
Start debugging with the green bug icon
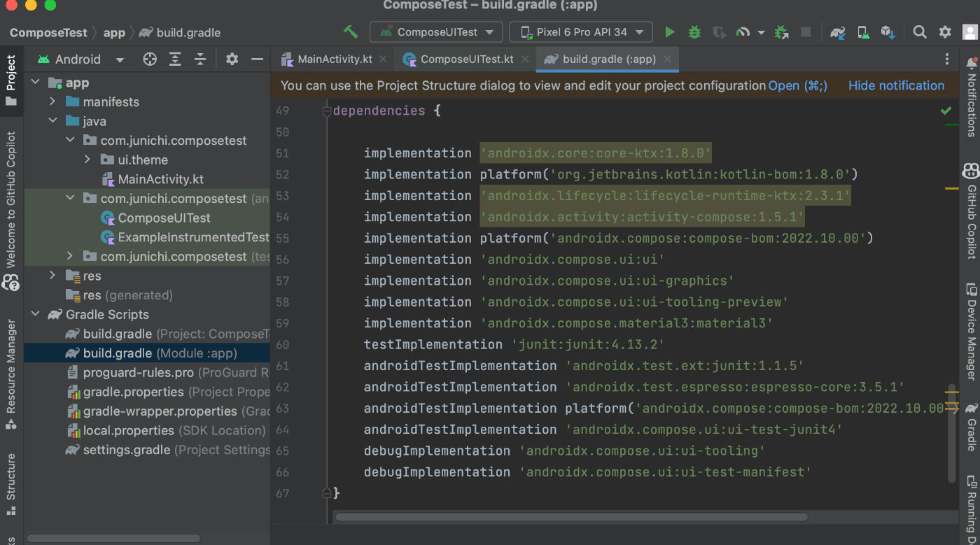pos(694,31)
